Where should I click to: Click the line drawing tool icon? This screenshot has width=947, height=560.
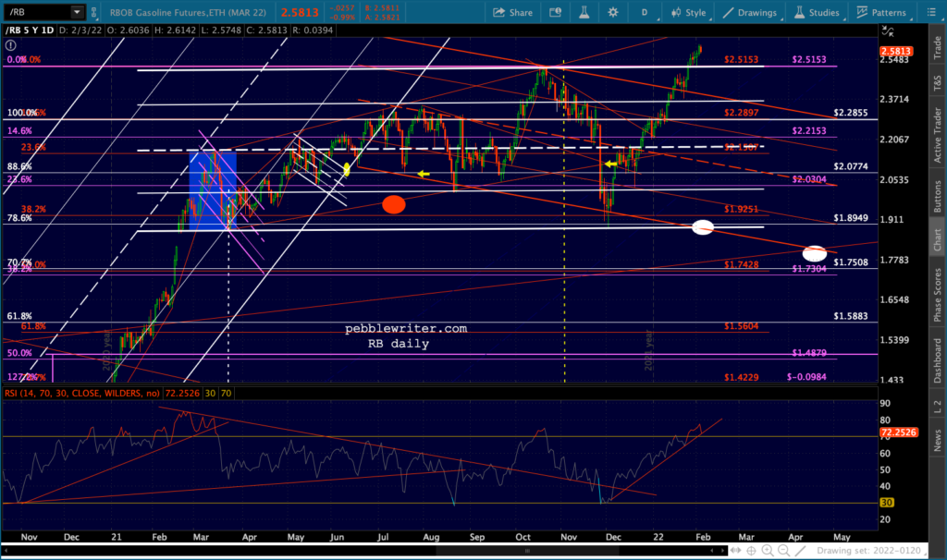point(800,551)
